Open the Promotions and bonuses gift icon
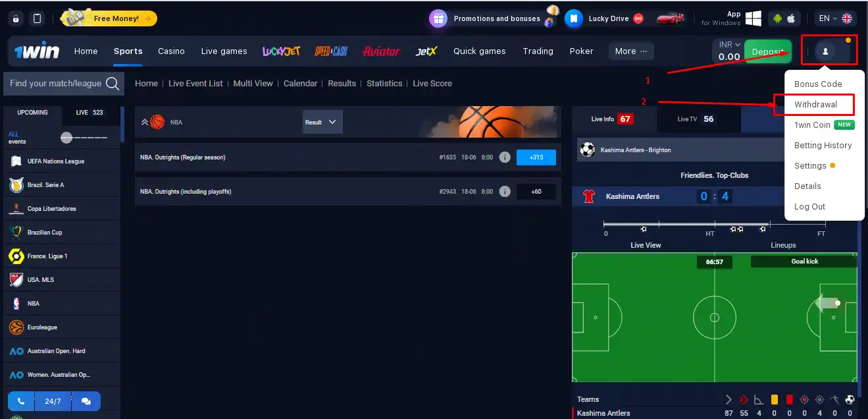 [438, 18]
